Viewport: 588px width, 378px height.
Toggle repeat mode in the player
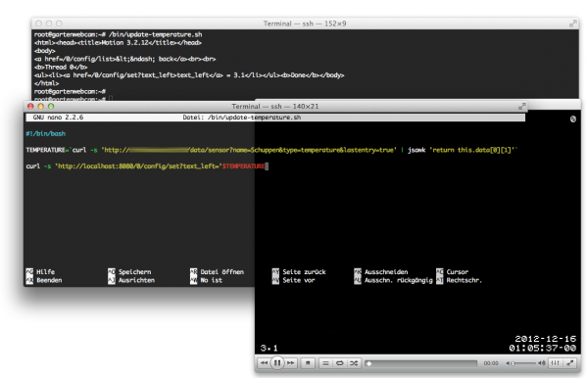click(340, 363)
